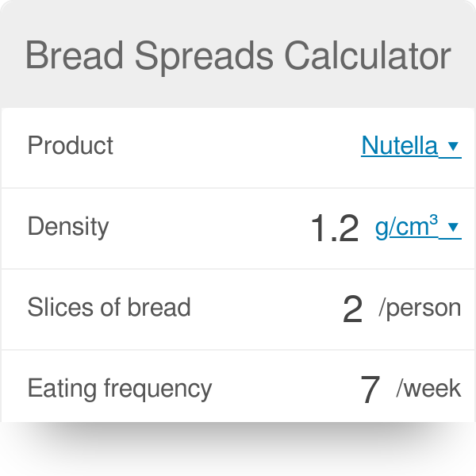
Task: Click the word Spreads in the header
Action: coord(206,56)
